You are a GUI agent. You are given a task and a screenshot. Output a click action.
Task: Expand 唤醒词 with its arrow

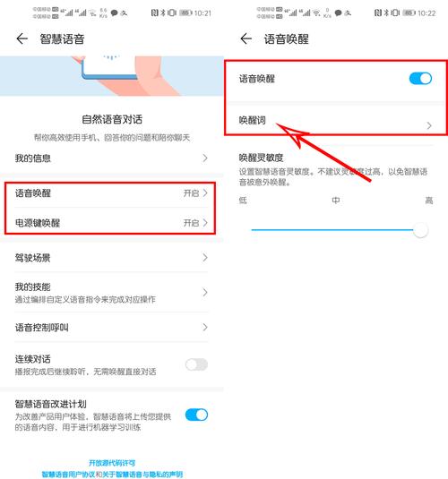click(x=429, y=125)
